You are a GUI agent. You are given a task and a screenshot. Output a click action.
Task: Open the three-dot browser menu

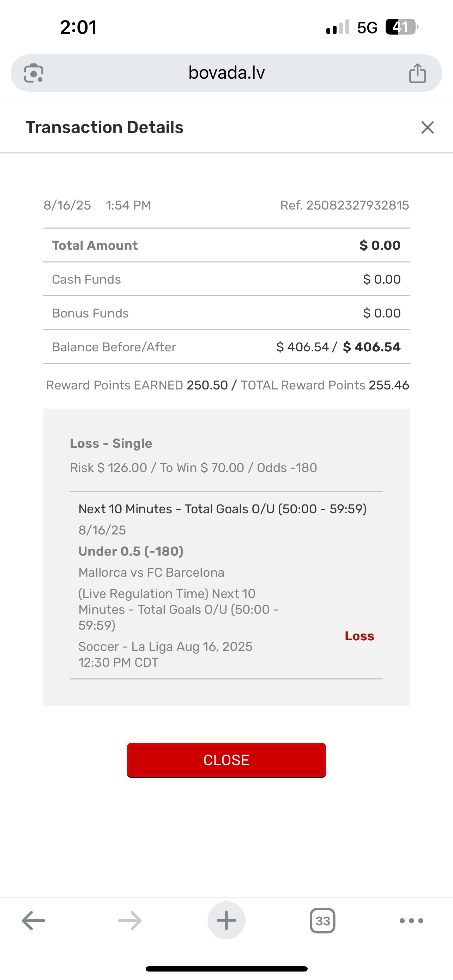pyautogui.click(x=411, y=921)
